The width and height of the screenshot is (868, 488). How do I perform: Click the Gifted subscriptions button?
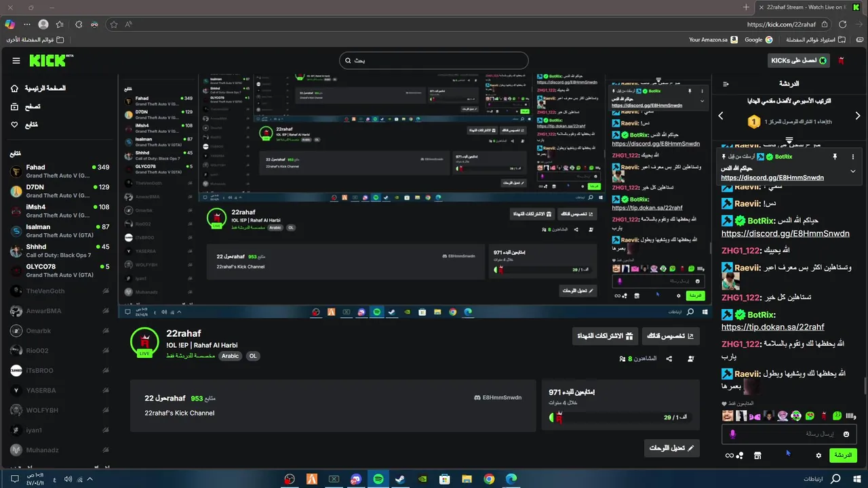[x=605, y=336]
